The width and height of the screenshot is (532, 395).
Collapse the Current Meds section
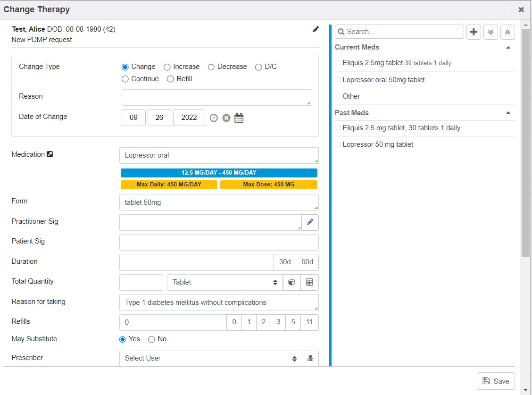tap(508, 48)
